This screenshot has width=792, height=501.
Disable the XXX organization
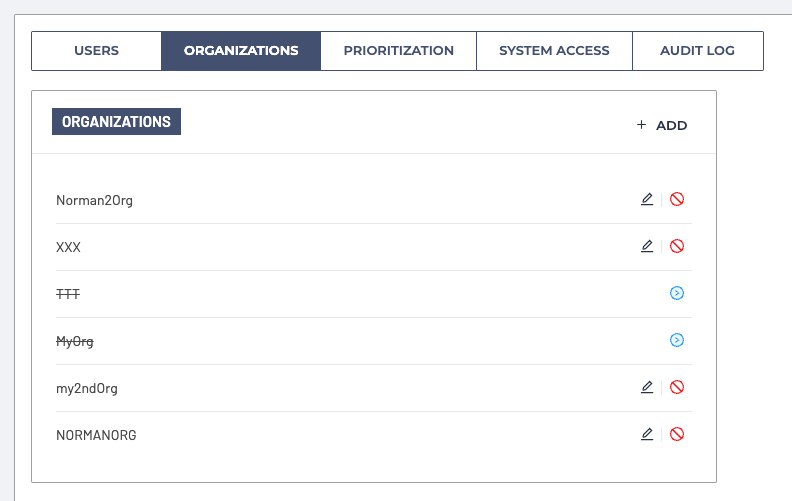coord(677,246)
